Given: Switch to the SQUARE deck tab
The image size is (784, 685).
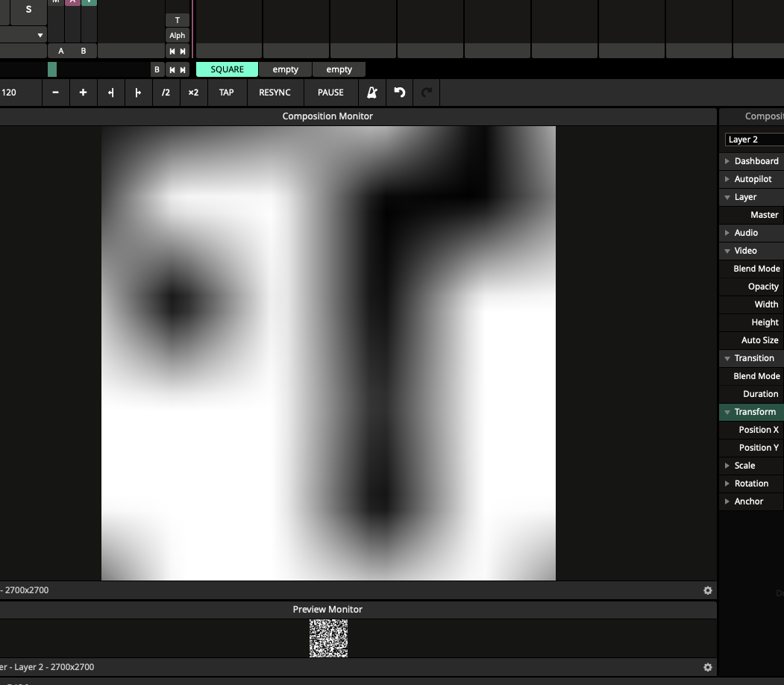Looking at the screenshot, I should tap(227, 69).
